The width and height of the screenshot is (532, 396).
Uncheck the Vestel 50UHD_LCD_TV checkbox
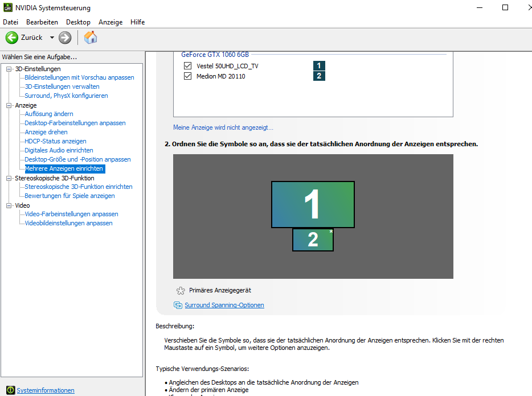tap(187, 65)
